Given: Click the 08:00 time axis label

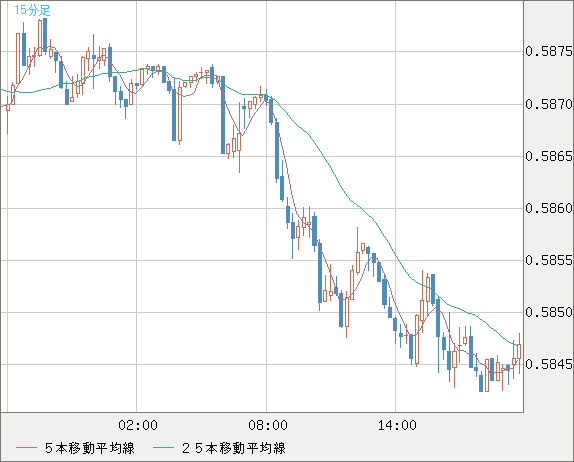Looking at the screenshot, I should (x=268, y=425).
